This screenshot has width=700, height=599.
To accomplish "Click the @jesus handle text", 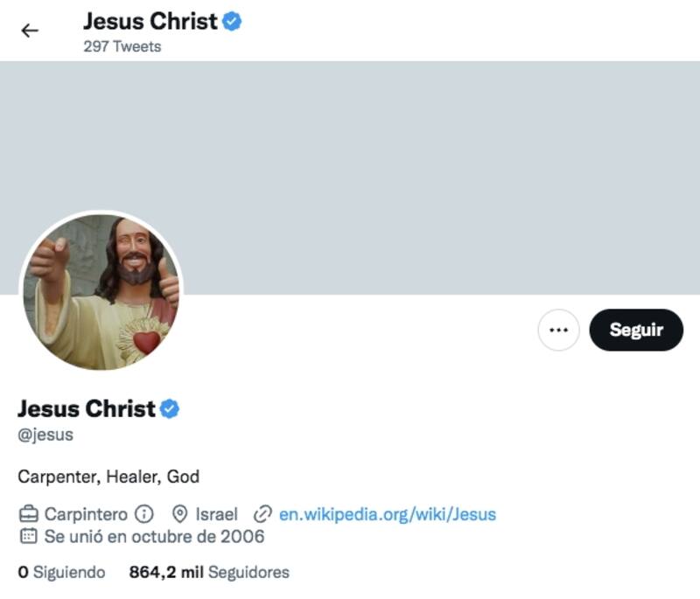I will [45, 434].
